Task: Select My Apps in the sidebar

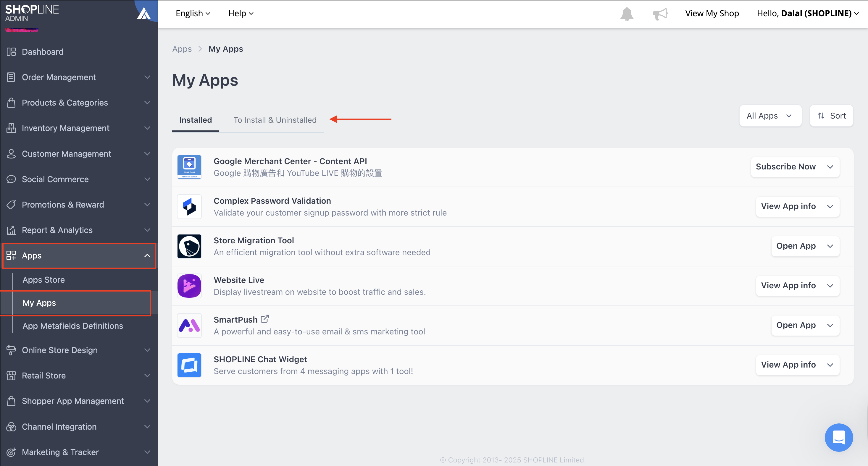Action: pyautogui.click(x=39, y=303)
